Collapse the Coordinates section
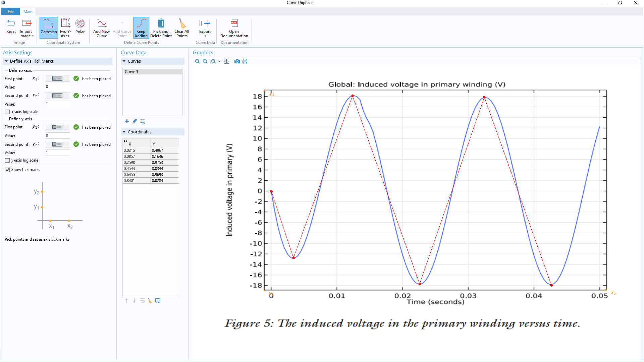This screenshot has height=362, width=644. [124, 132]
